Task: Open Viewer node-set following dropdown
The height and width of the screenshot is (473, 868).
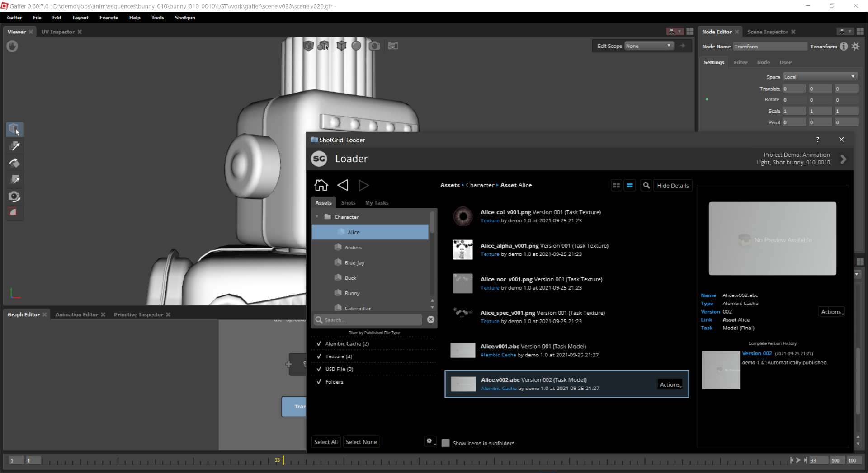Action: 674,32
